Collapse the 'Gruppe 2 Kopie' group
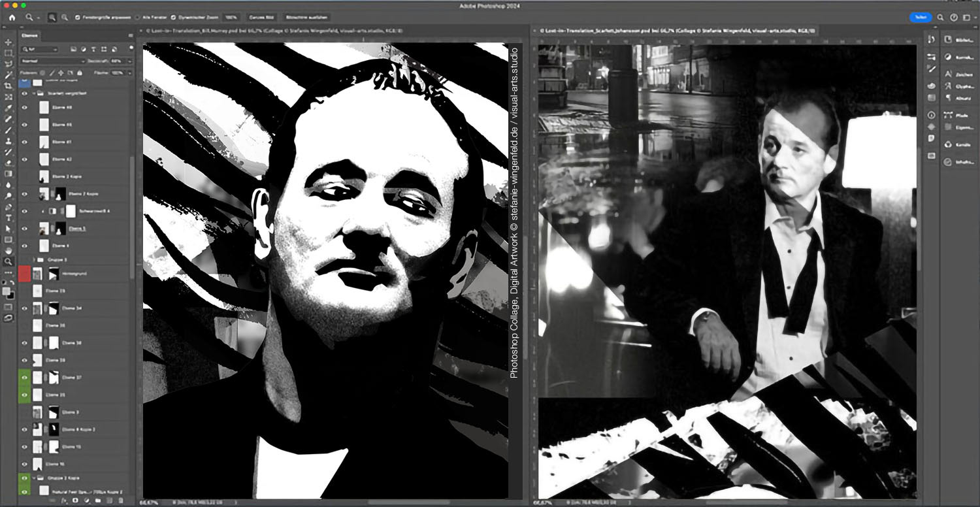This screenshot has height=507, width=980. (33, 478)
